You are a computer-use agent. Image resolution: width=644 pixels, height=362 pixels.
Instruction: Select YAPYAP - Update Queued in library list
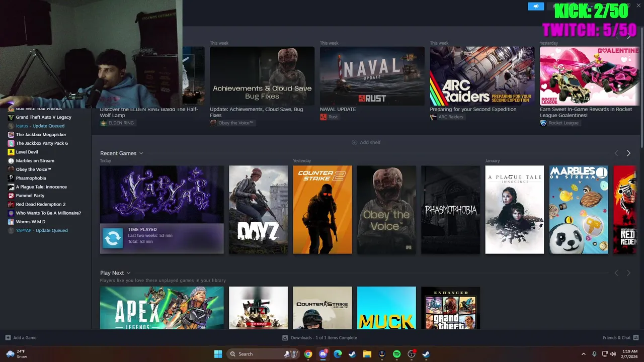42,230
